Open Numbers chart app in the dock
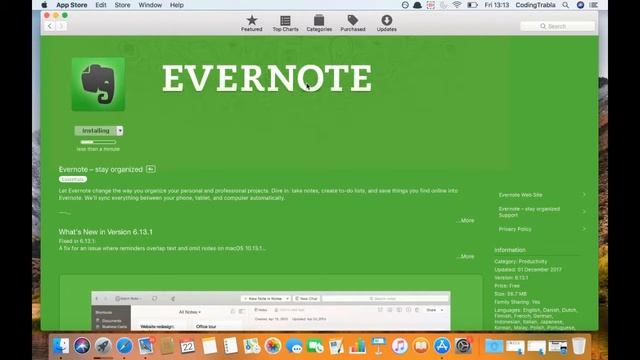 pos(357,346)
